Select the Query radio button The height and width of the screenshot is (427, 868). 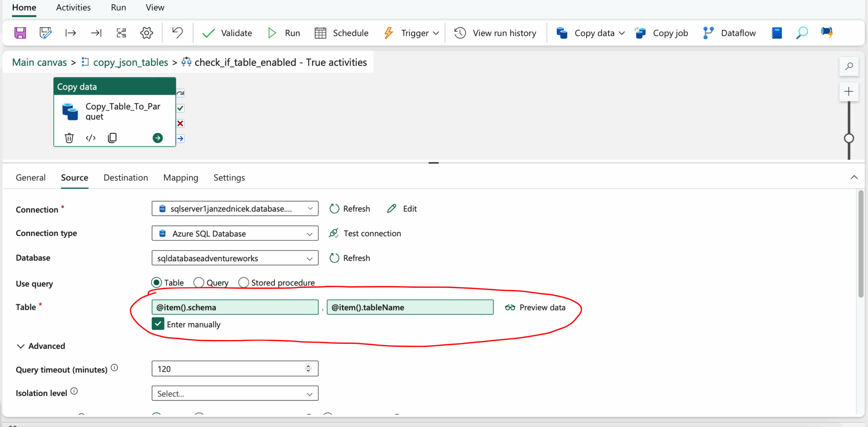click(199, 282)
